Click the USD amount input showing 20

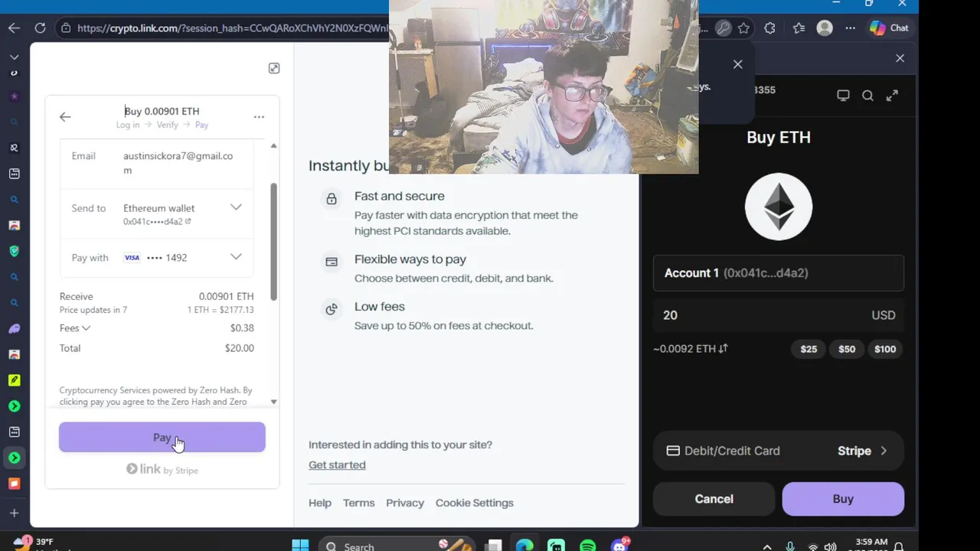pyautogui.click(x=779, y=315)
